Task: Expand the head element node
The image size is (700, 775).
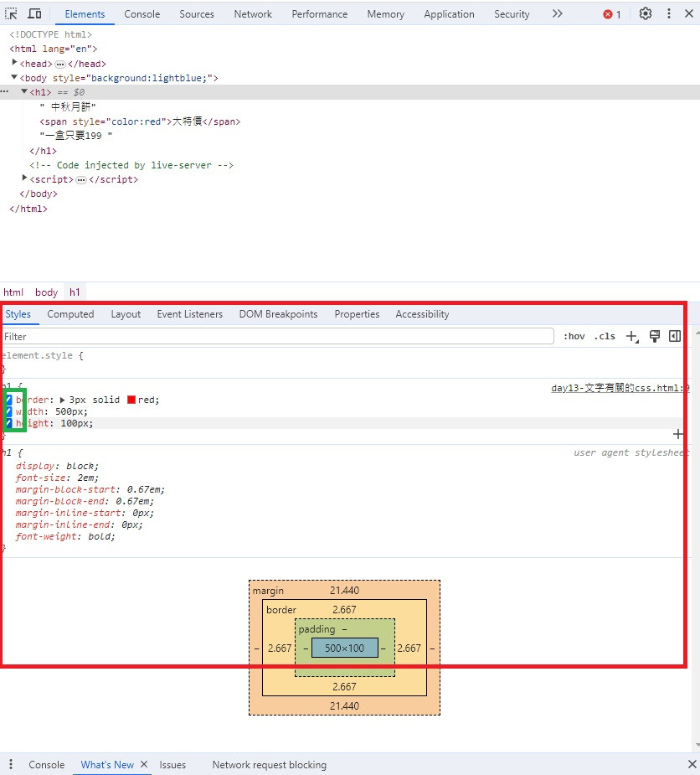Action: [14, 63]
